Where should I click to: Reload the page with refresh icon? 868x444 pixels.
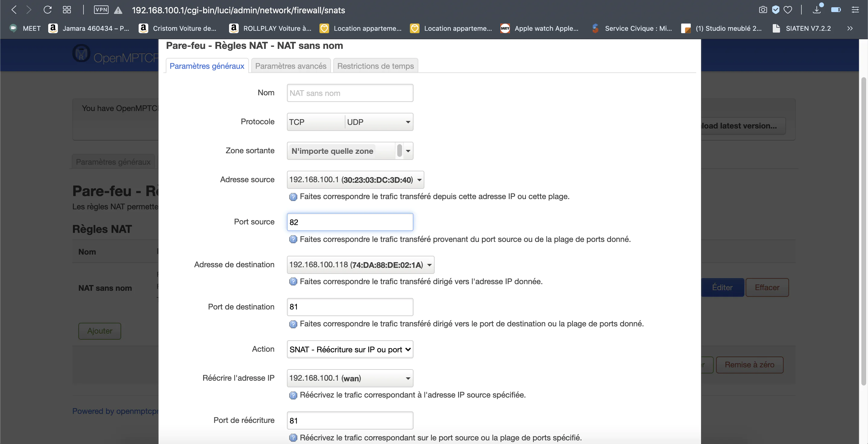pos(48,10)
